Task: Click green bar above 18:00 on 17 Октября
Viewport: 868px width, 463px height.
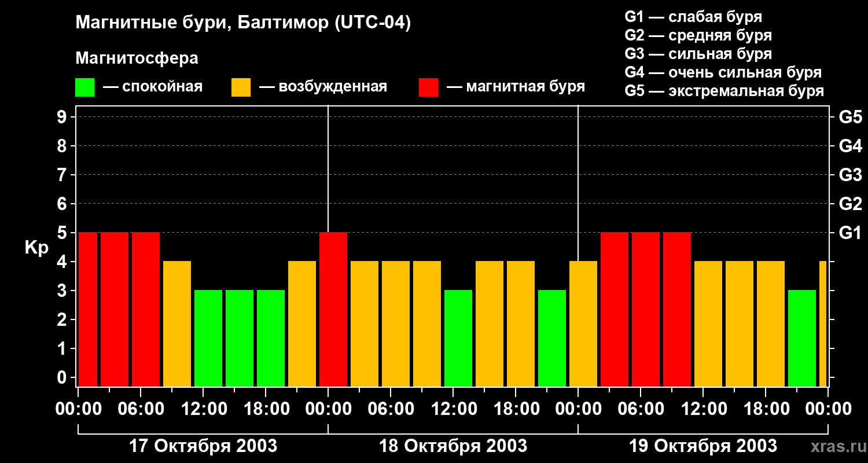Action: (x=271, y=338)
